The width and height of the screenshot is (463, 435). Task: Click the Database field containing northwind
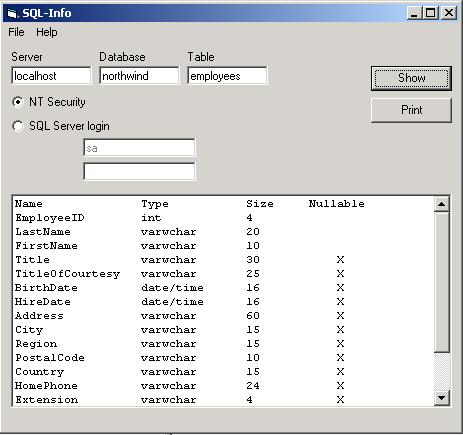click(139, 76)
